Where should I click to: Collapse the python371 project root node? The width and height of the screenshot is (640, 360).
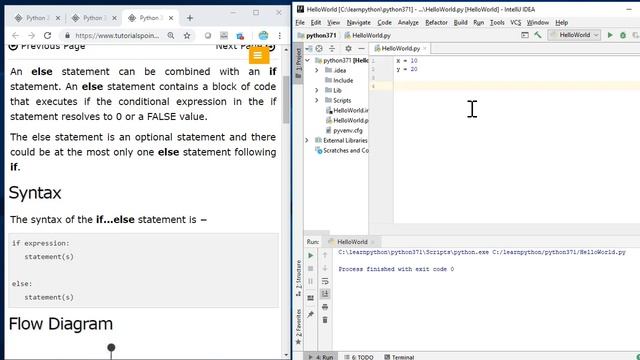click(307, 60)
